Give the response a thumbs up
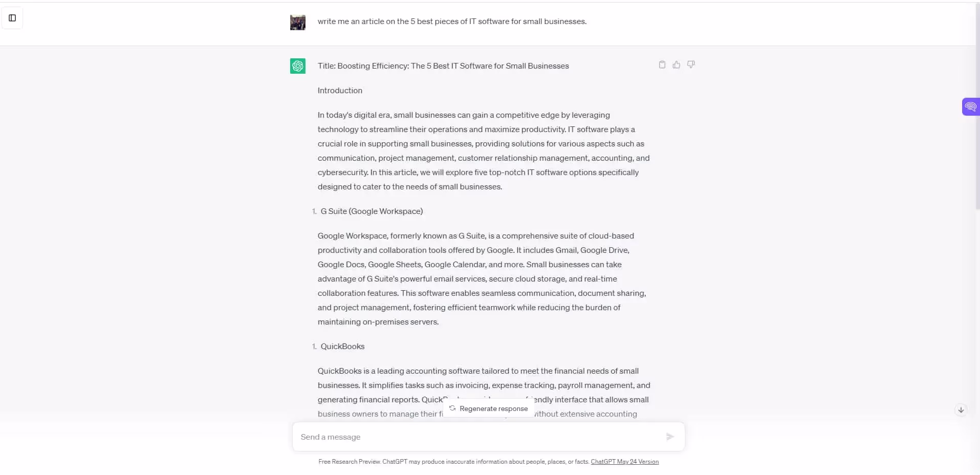Viewport: 980px width, 475px height. coord(676,64)
